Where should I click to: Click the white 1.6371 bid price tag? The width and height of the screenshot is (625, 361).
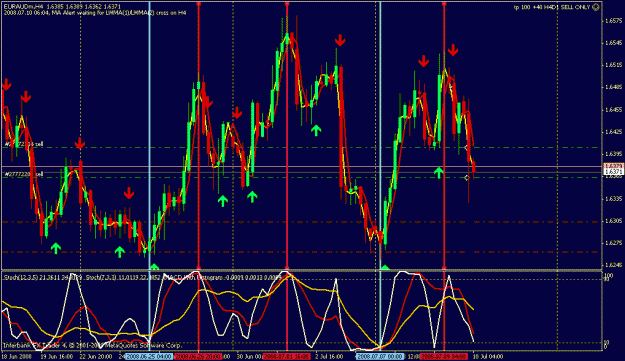(x=614, y=172)
